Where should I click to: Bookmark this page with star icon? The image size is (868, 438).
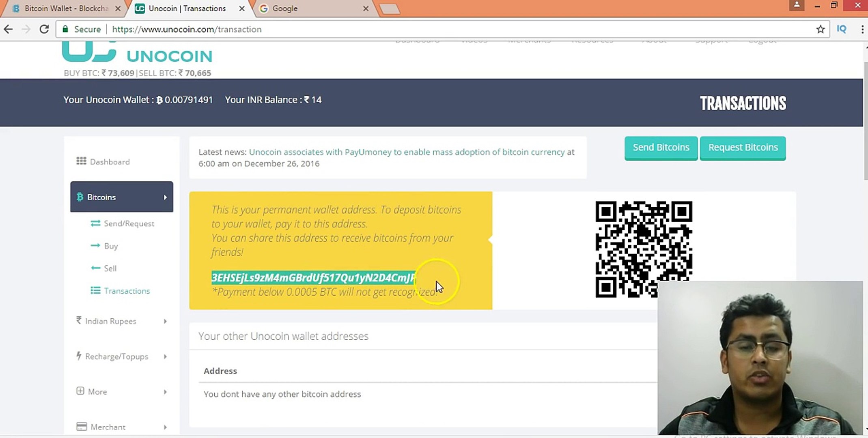click(820, 29)
